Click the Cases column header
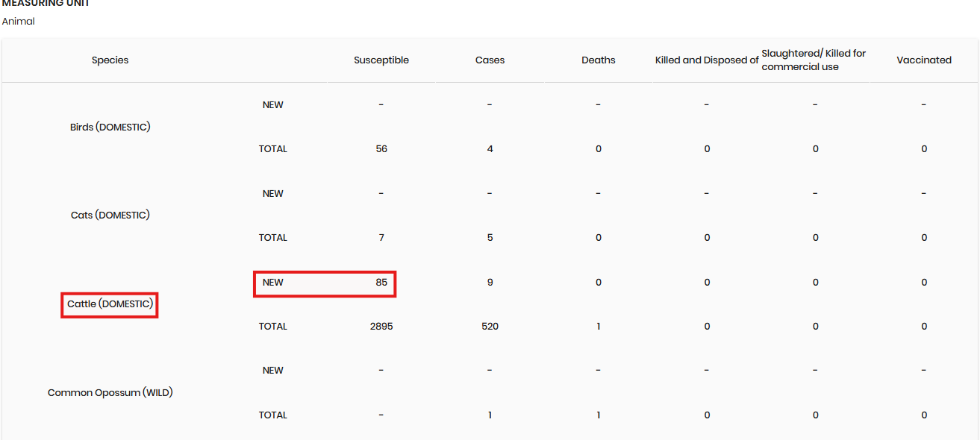The width and height of the screenshot is (980, 440). tap(490, 60)
